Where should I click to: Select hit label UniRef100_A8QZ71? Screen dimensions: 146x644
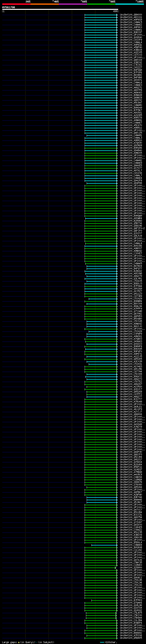(x=131, y=87)
